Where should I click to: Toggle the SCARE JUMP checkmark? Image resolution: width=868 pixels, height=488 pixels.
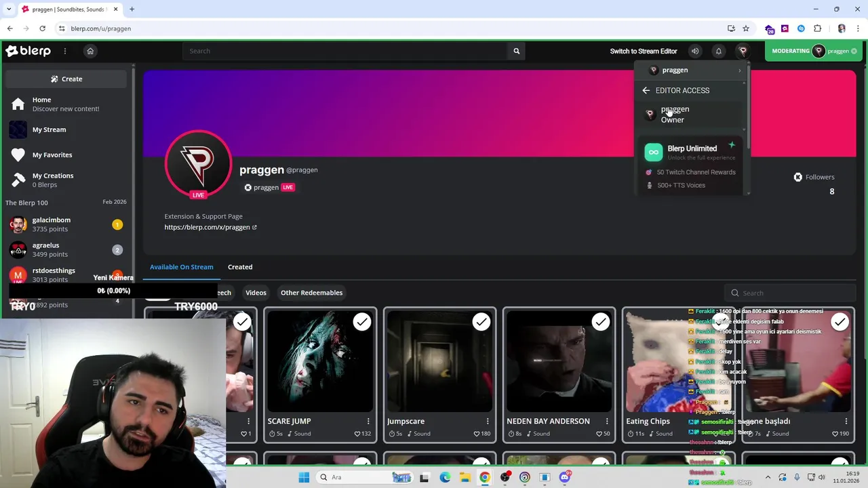pyautogui.click(x=362, y=322)
